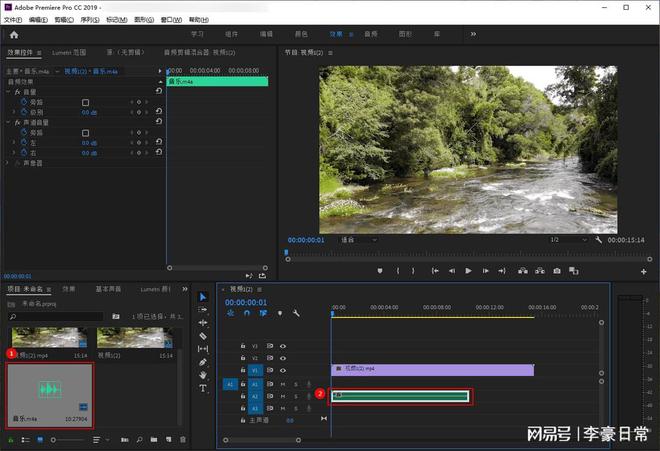Screen dimensions: 660x451
Task: Expand the 右 channel parameter row
Action: coord(14,153)
